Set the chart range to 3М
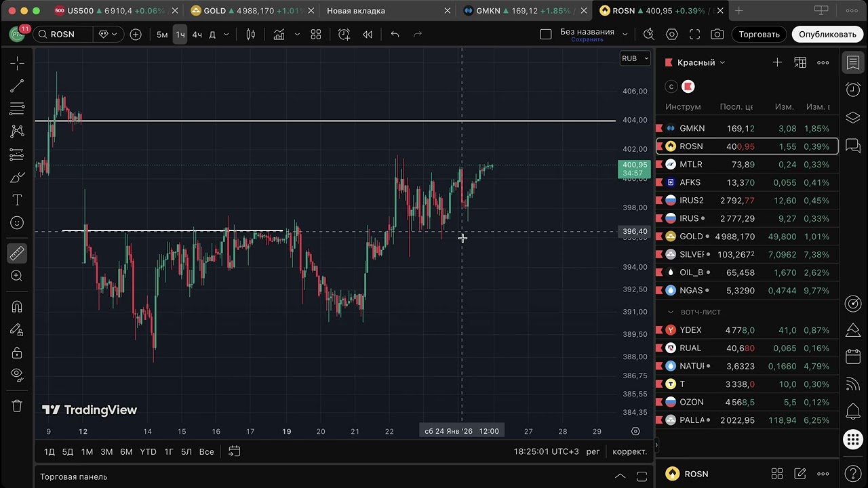 pyautogui.click(x=106, y=451)
